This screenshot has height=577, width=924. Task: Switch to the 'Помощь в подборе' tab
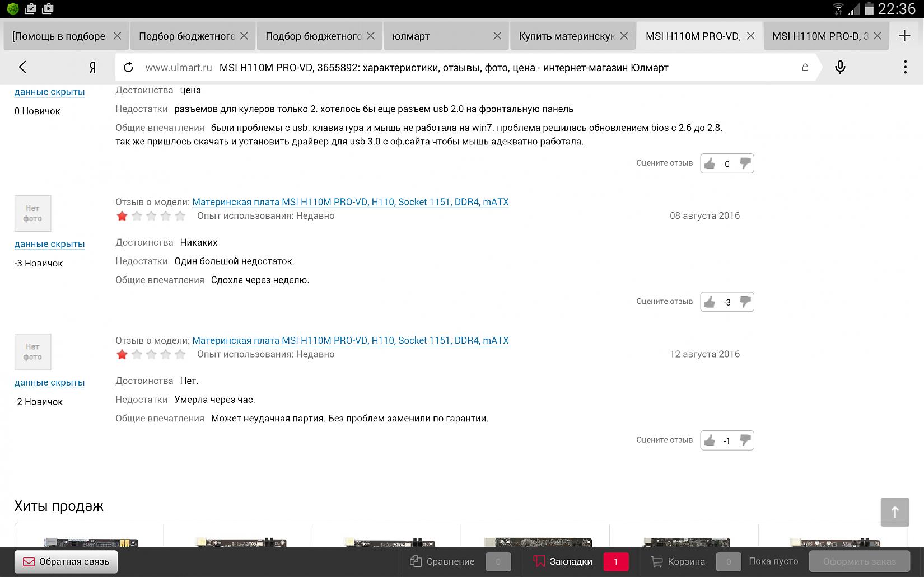[66, 36]
